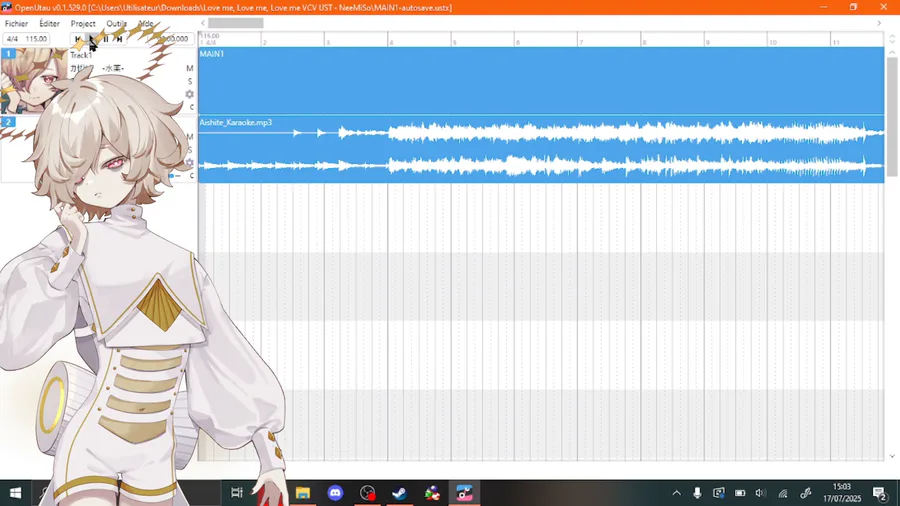Click the horizontal scrollbar right arrow
Viewport: 900px width, 506px height.
(879, 23)
